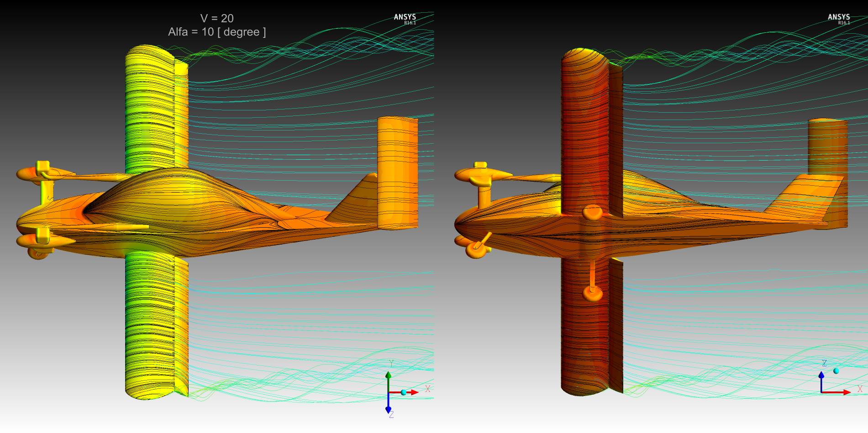Click the 'Alfa = 10 [ degree ]' label
The height and width of the screenshot is (433, 868).
pos(217,32)
